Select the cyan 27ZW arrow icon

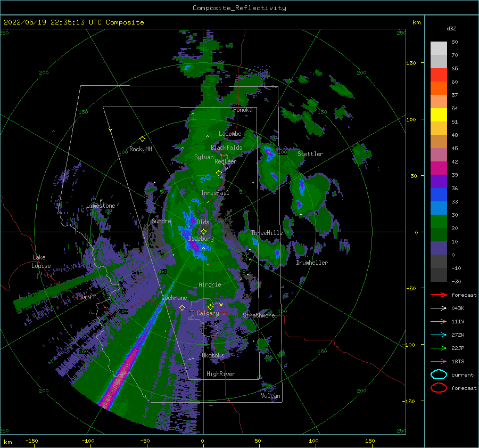click(439, 335)
